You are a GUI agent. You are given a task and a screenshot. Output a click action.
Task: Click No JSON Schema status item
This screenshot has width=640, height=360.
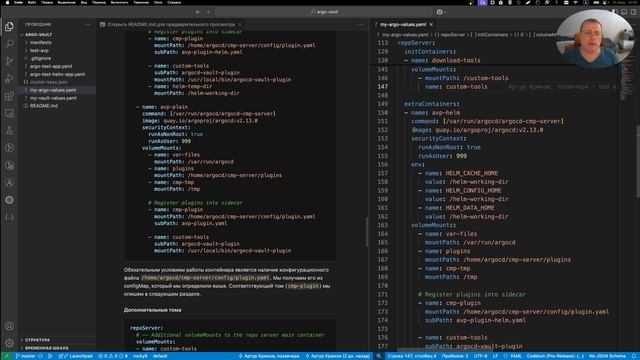click(x=607, y=356)
